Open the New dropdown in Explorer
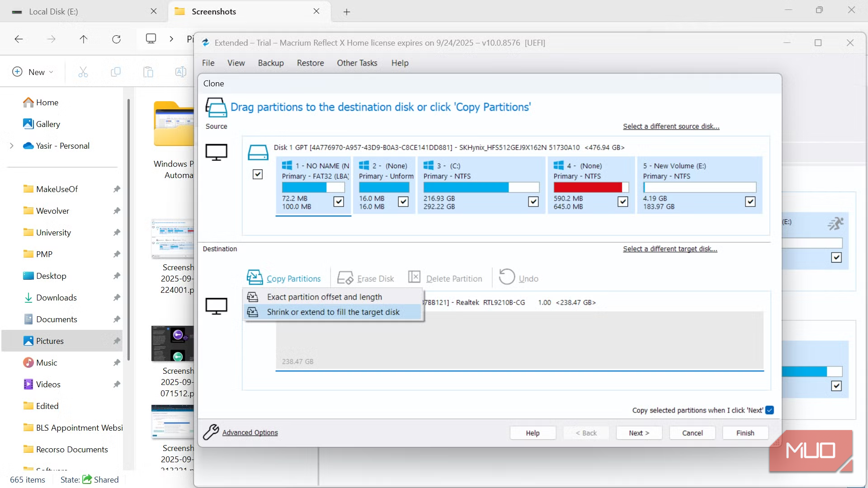The height and width of the screenshot is (488, 868). tap(33, 72)
